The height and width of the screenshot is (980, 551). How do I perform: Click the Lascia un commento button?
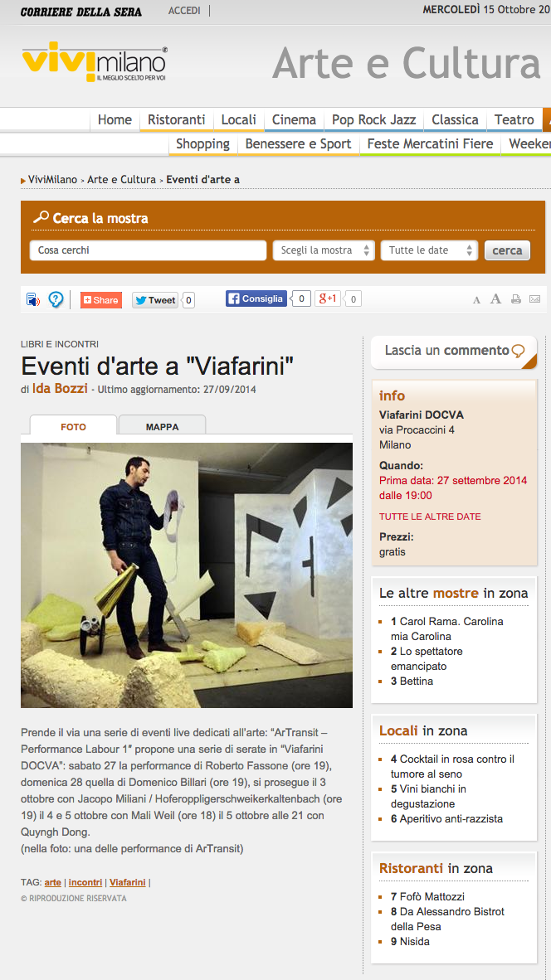454,352
